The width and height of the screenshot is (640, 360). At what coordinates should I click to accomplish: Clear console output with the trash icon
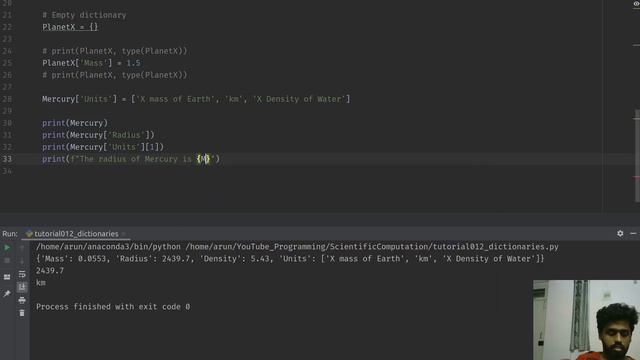tap(22, 313)
